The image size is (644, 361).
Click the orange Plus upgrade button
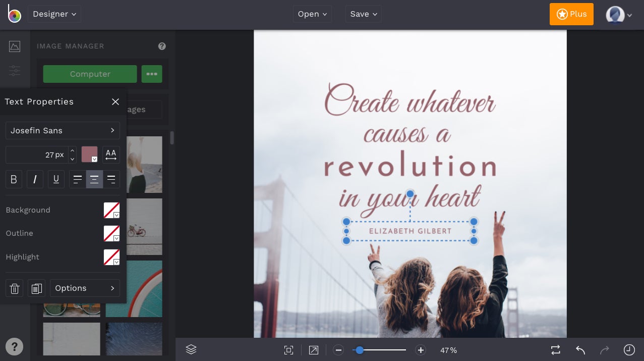(571, 14)
